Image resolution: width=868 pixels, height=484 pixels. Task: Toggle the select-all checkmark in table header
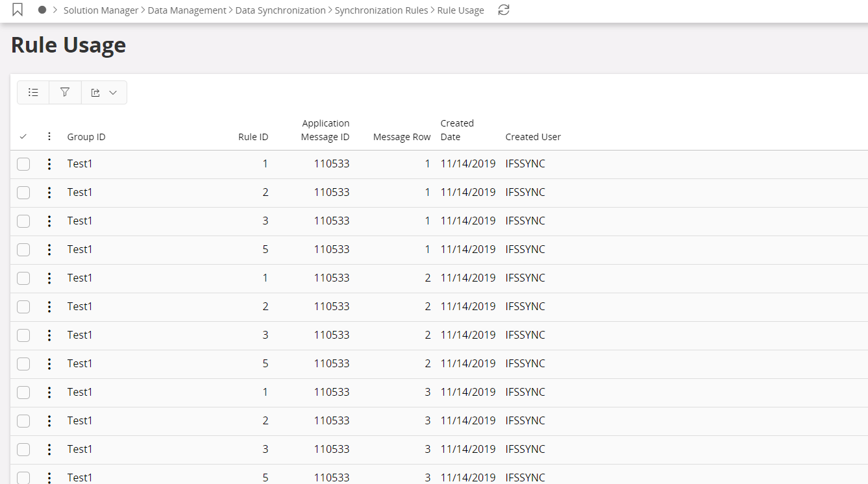(x=23, y=137)
